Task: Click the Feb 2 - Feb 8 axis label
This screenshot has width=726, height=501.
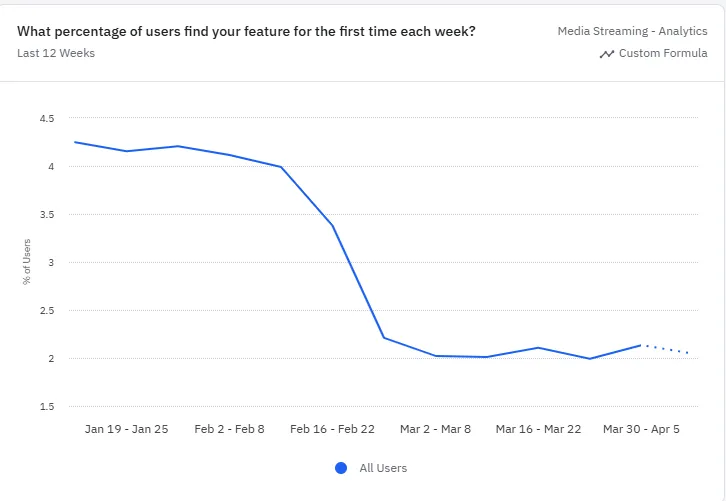Action: [x=229, y=429]
